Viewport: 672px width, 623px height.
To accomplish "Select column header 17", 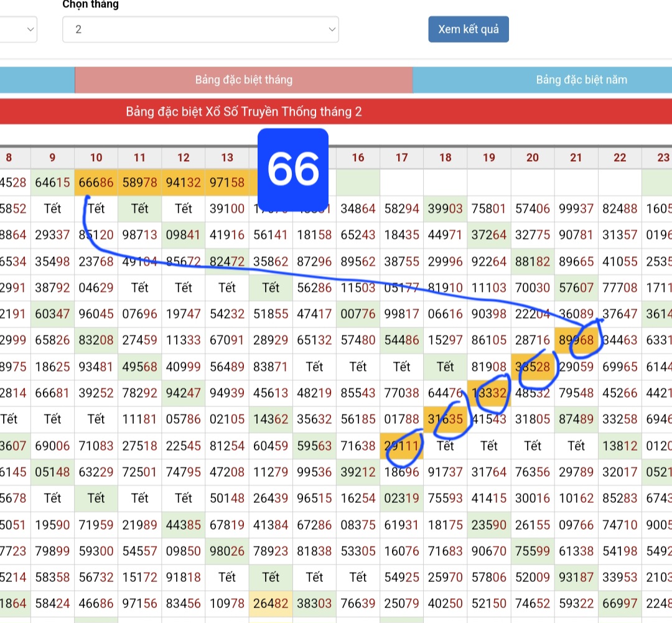I will click(x=401, y=157).
